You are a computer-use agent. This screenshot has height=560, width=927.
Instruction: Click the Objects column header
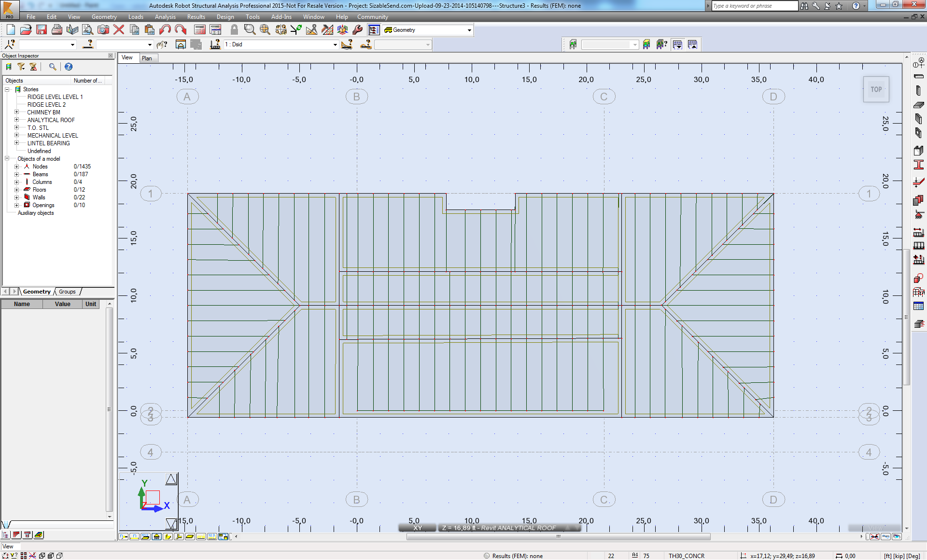tap(37, 81)
